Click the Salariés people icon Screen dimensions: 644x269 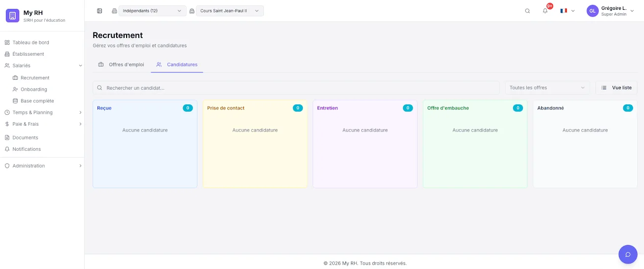[7, 66]
